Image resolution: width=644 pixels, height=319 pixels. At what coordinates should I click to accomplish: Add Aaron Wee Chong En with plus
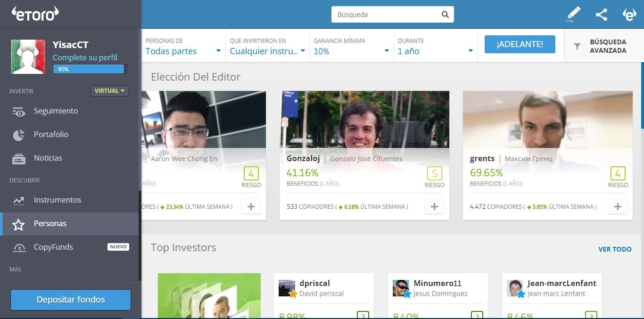[x=251, y=206]
